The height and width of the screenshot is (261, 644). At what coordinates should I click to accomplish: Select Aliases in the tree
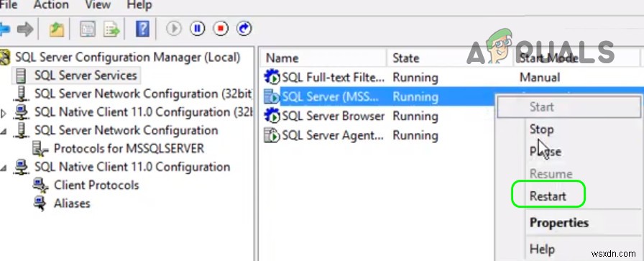click(x=72, y=203)
